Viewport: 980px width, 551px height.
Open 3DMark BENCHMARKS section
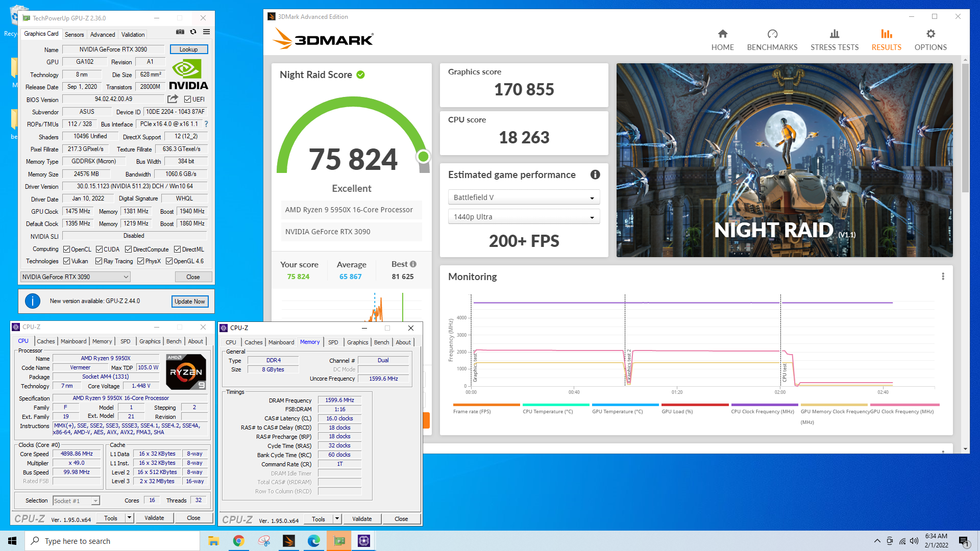click(x=772, y=40)
